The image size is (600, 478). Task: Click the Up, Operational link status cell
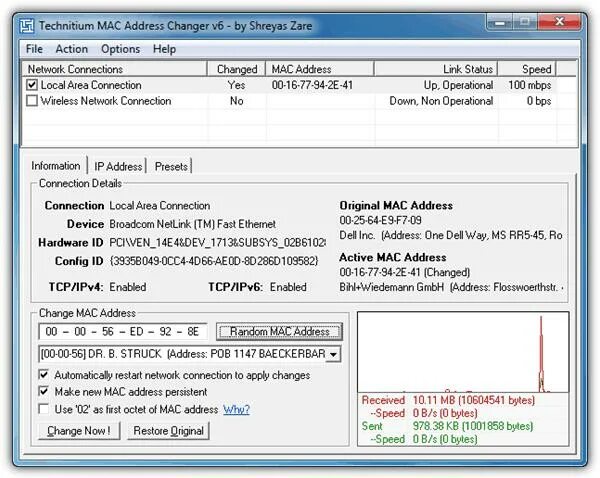458,85
